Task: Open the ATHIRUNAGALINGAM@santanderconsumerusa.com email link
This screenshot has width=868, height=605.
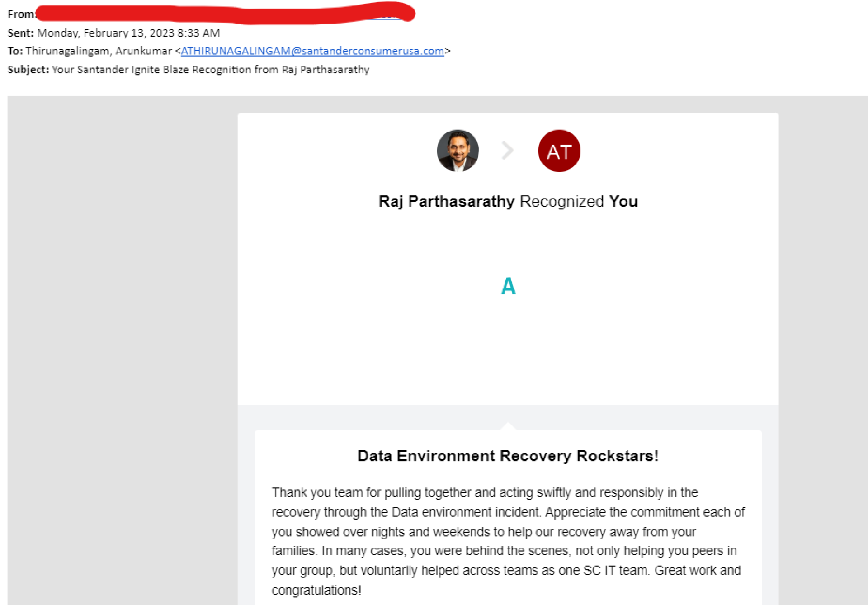Action: [312, 51]
